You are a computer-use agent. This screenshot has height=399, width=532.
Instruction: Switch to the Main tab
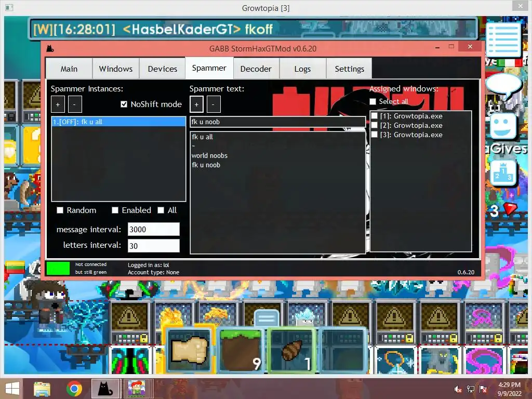(69, 69)
